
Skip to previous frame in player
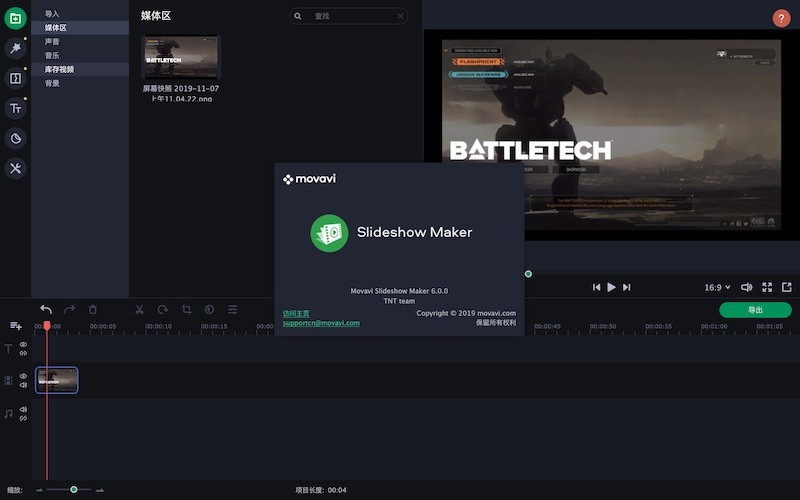[x=596, y=287]
